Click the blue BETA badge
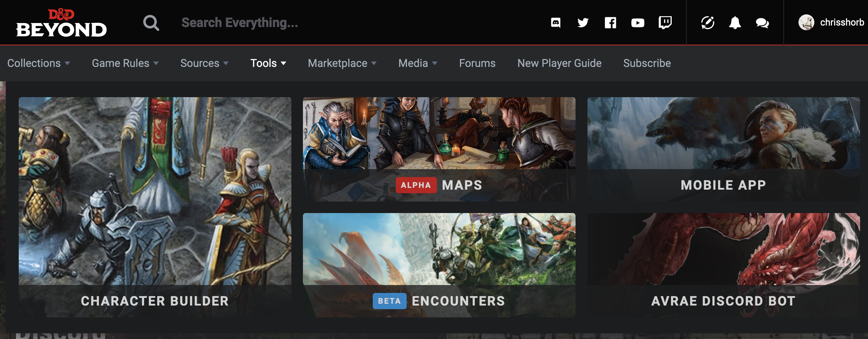 [x=389, y=301]
